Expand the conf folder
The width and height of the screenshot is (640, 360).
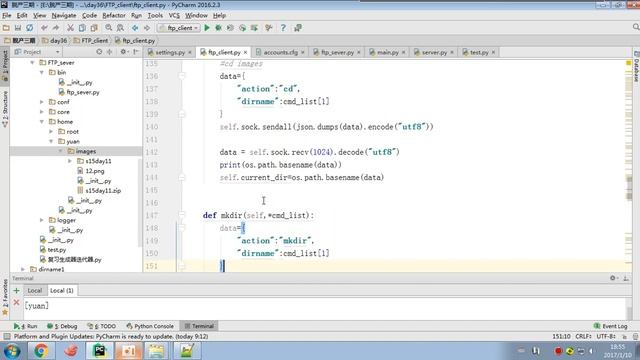pos(42,102)
